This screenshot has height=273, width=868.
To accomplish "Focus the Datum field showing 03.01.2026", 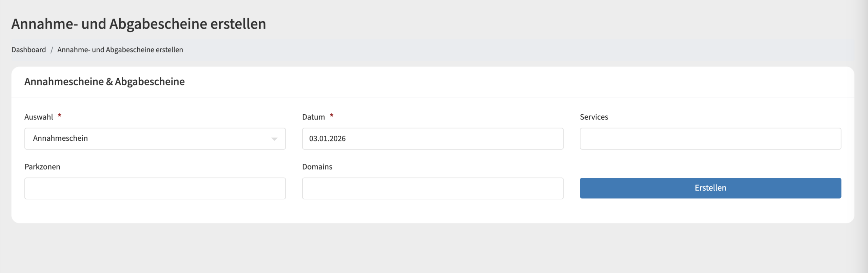I will 432,138.
